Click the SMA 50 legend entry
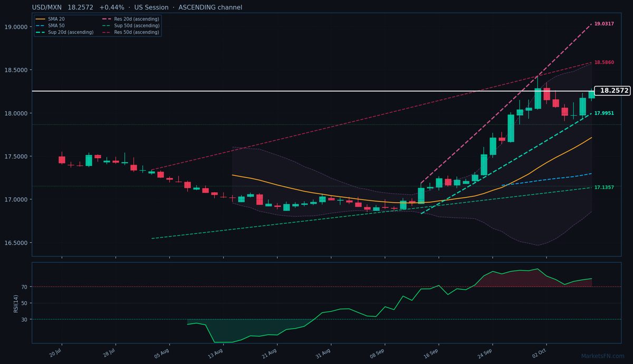This screenshot has height=364, width=633. click(50, 25)
